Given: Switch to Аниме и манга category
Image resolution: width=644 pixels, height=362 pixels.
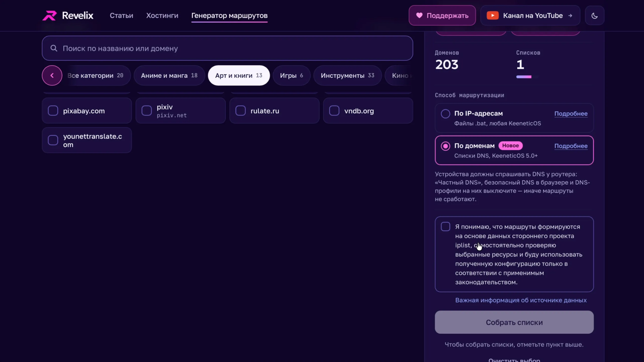Looking at the screenshot, I should tap(169, 75).
